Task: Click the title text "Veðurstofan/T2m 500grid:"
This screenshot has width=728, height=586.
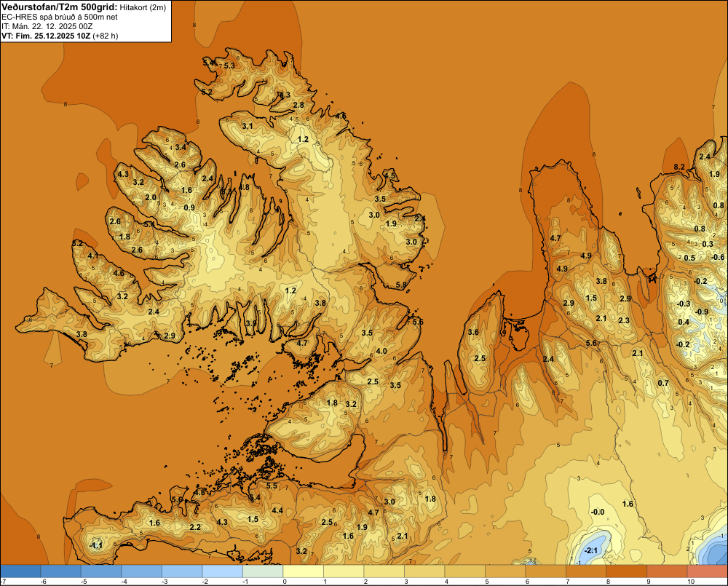Action: tap(60, 7)
